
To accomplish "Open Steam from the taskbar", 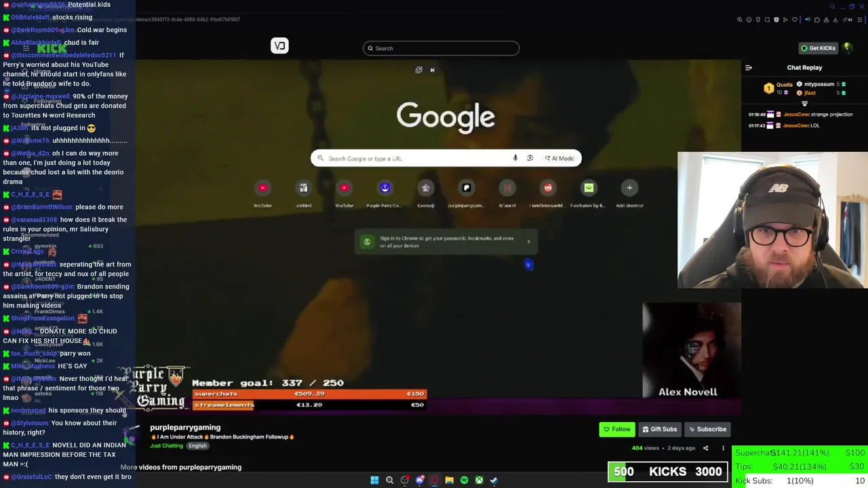I will [x=494, y=480].
